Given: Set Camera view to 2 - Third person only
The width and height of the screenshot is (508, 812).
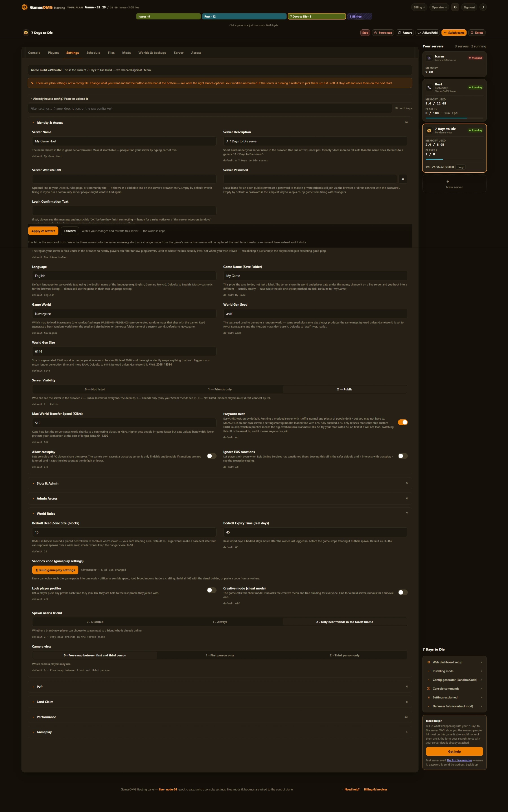Looking at the screenshot, I should 345,655.
